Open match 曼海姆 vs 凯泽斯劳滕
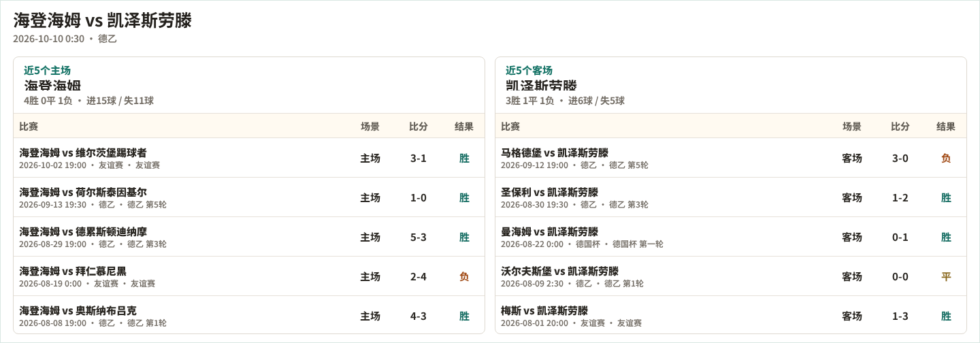This screenshot has height=343, width=980. click(549, 231)
